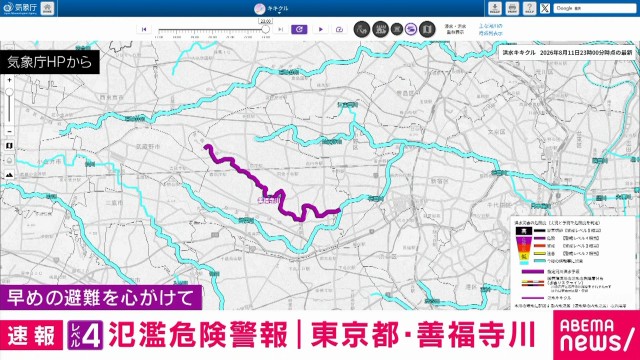Click the 文京区 map label

click(497, 131)
